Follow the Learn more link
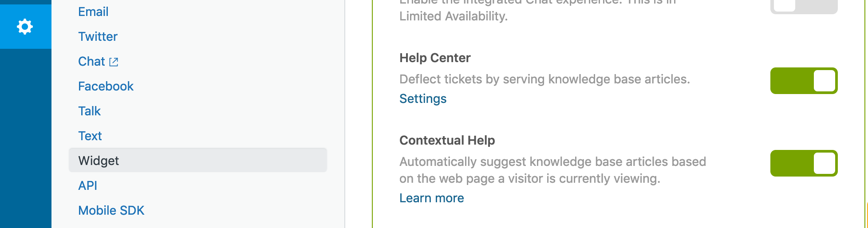 [x=432, y=198]
